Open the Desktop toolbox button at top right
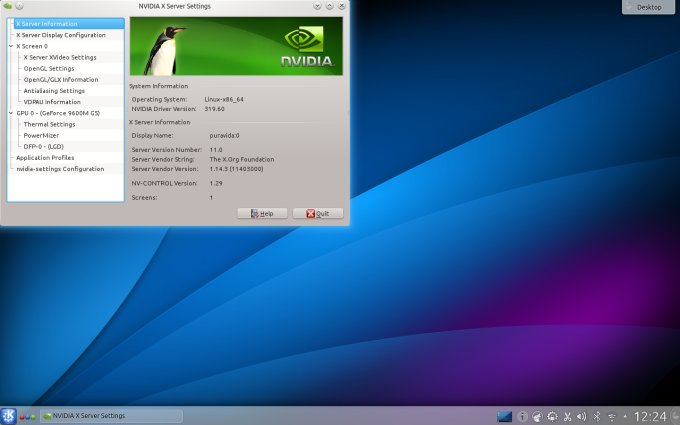Screen dimensions: 680x425 648,7
